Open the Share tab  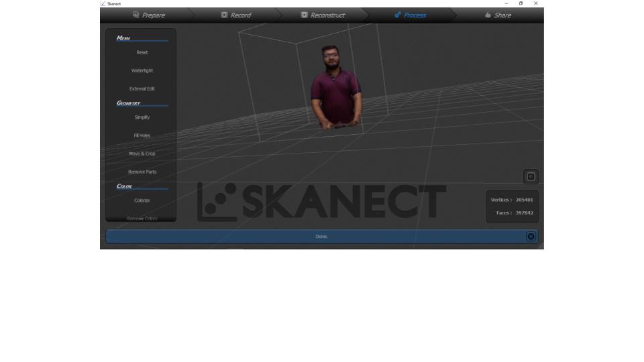[498, 15]
